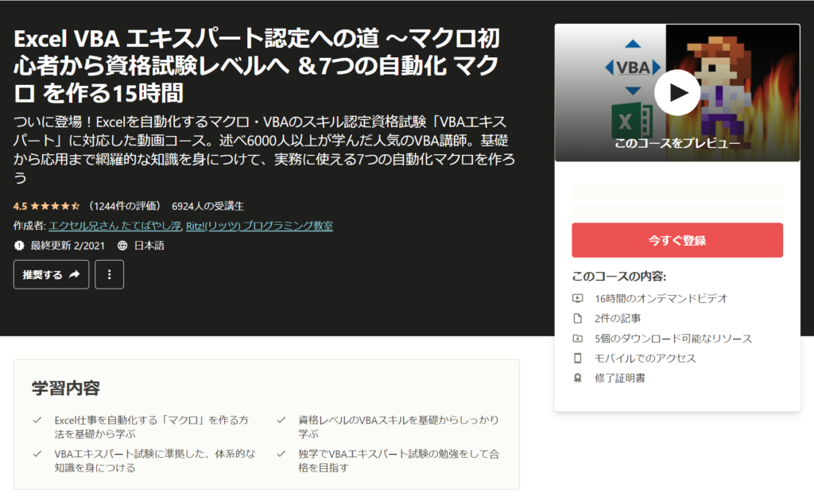The height and width of the screenshot is (504, 814).
Task: Click the red 今すぐ登録 enroll button
Action: (677, 240)
